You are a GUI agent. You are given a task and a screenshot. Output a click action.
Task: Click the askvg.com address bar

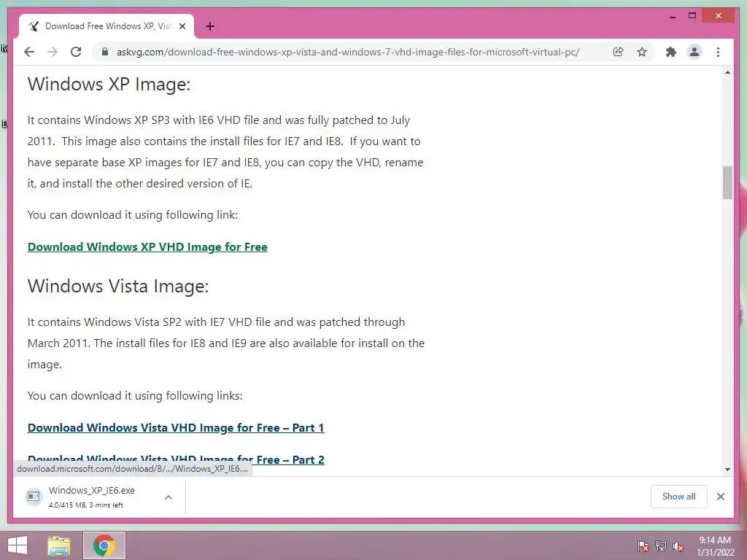348,52
